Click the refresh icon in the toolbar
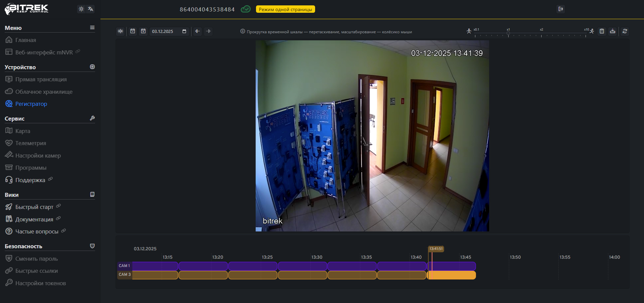 click(x=625, y=31)
